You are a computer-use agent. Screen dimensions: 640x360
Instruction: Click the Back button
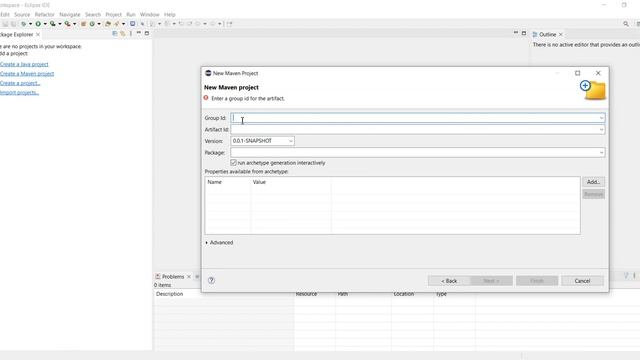point(449,281)
